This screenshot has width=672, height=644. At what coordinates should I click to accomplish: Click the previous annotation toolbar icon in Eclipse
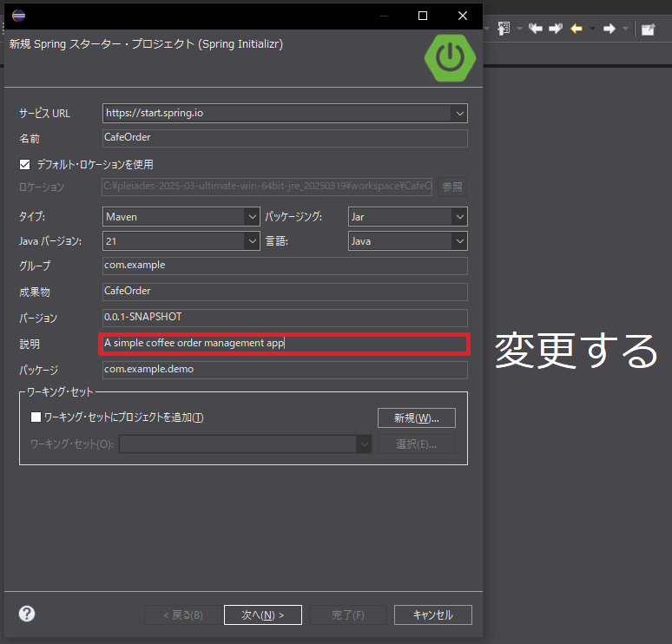point(504,29)
